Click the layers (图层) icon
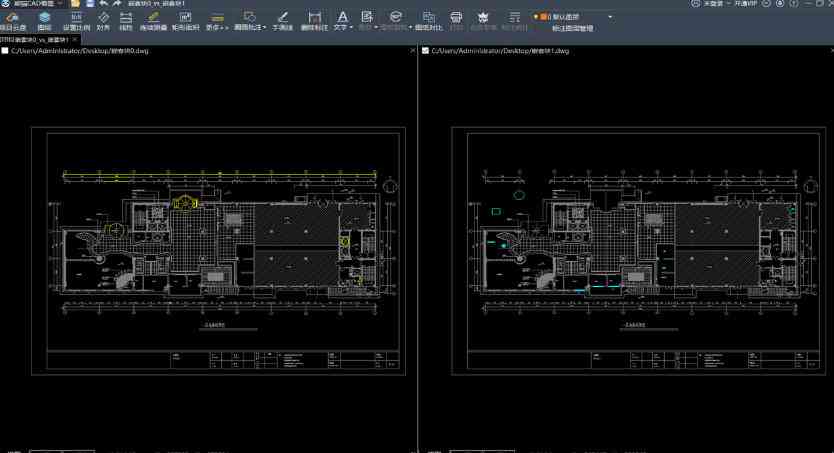This screenshot has width=834, height=453. tap(45, 21)
